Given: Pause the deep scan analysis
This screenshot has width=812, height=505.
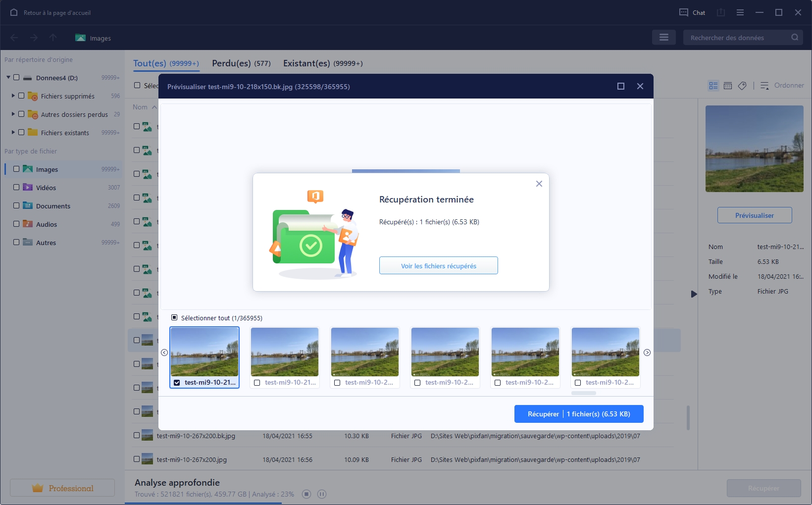Looking at the screenshot, I should 322,494.
